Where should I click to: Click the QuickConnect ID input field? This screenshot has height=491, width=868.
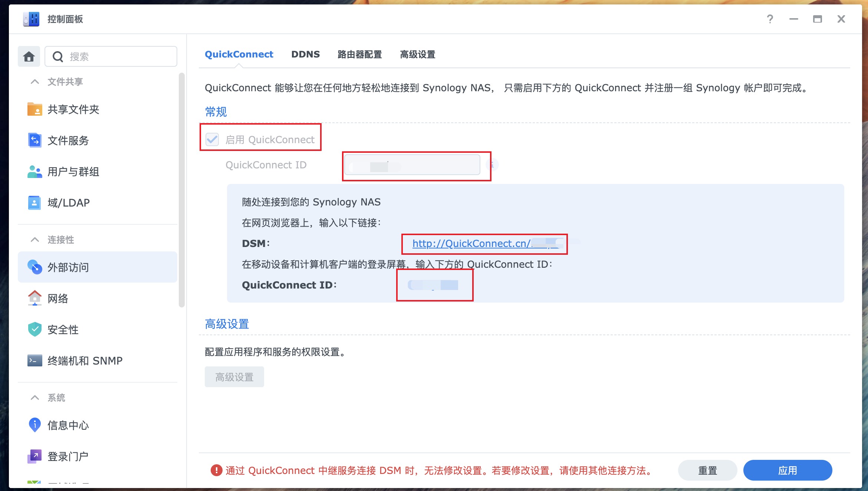412,165
